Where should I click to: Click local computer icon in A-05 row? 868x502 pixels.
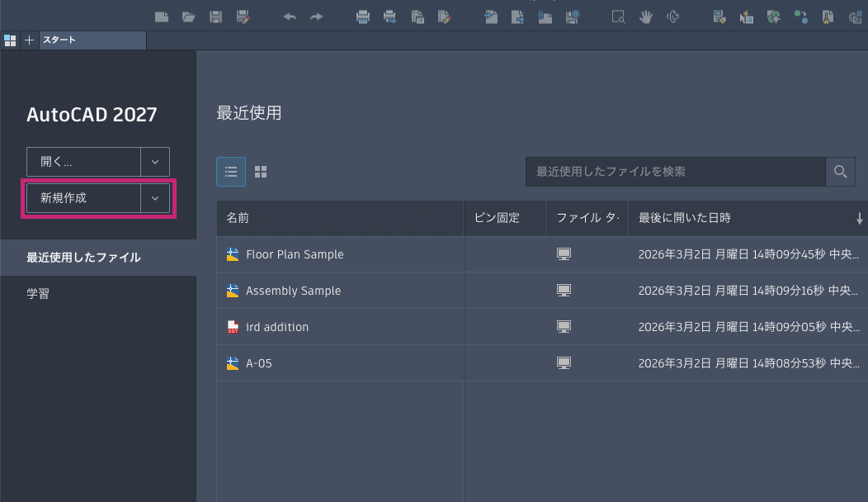564,363
